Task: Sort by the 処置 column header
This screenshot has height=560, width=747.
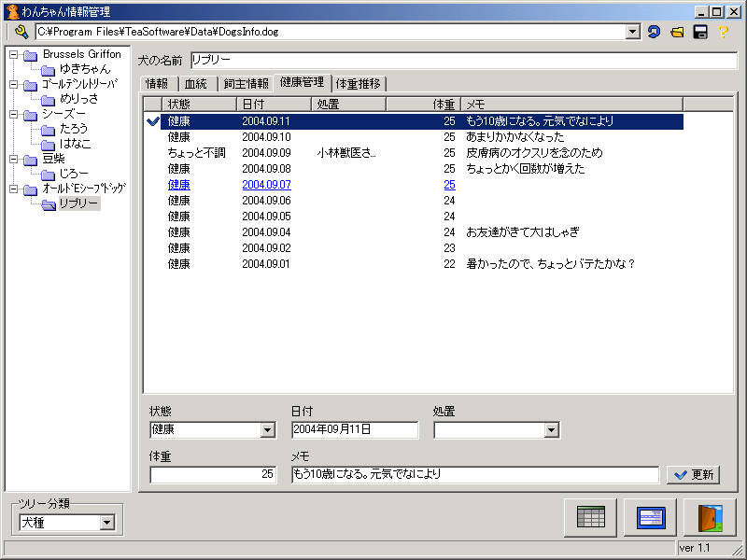Action: tap(348, 104)
